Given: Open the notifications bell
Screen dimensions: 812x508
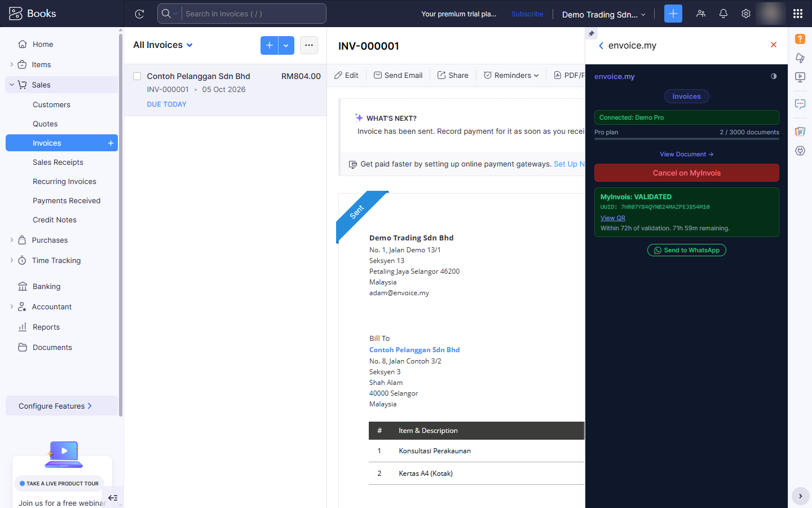Looking at the screenshot, I should pos(723,14).
